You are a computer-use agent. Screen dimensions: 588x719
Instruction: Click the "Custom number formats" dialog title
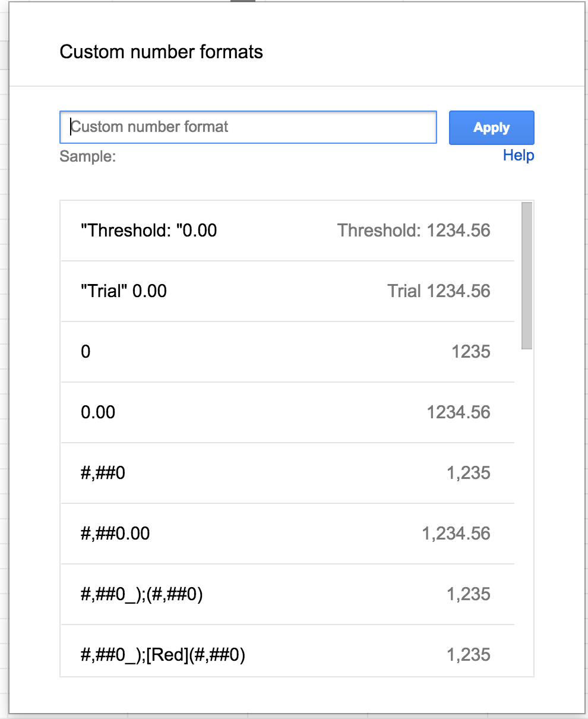click(161, 52)
